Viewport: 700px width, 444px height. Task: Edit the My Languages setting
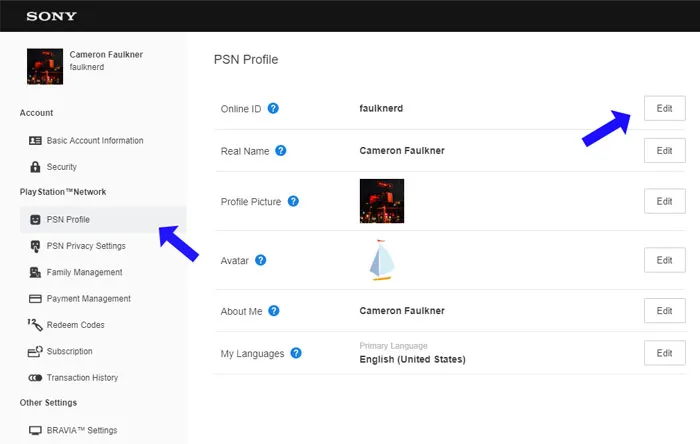click(664, 353)
